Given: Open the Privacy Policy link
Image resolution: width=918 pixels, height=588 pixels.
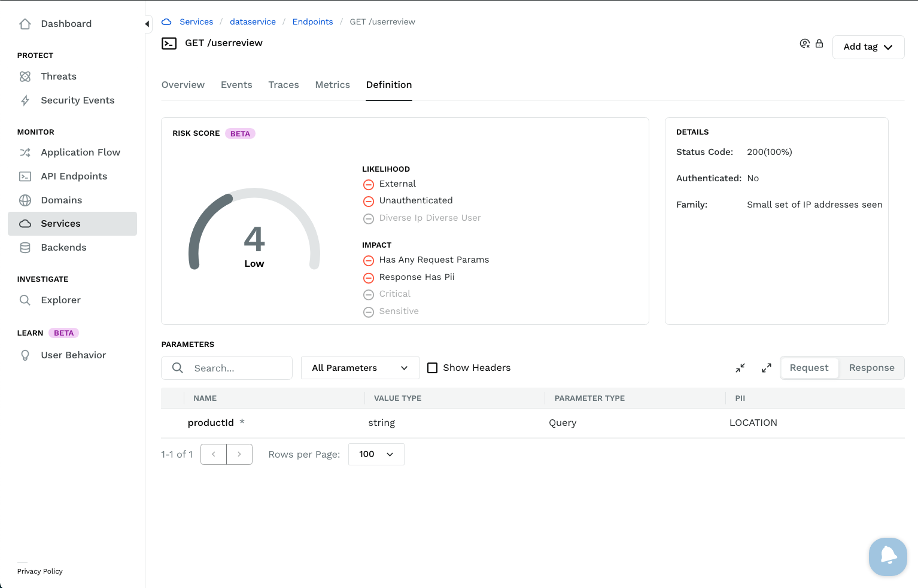Looking at the screenshot, I should (x=40, y=571).
